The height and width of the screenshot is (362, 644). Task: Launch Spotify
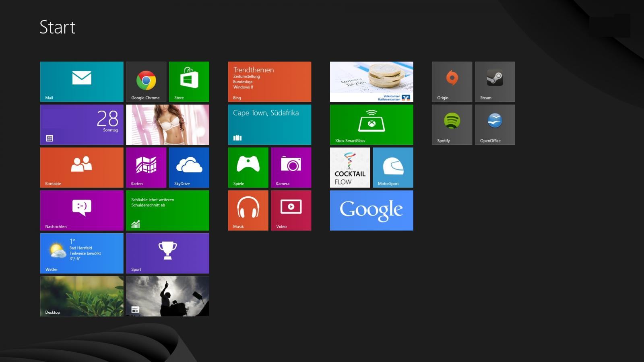pyautogui.click(x=452, y=125)
